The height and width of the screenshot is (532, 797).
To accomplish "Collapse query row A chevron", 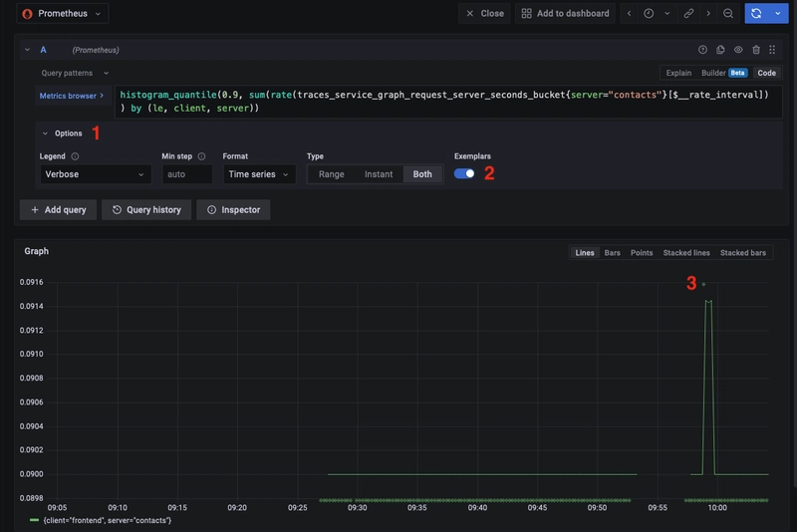I will (x=28, y=50).
